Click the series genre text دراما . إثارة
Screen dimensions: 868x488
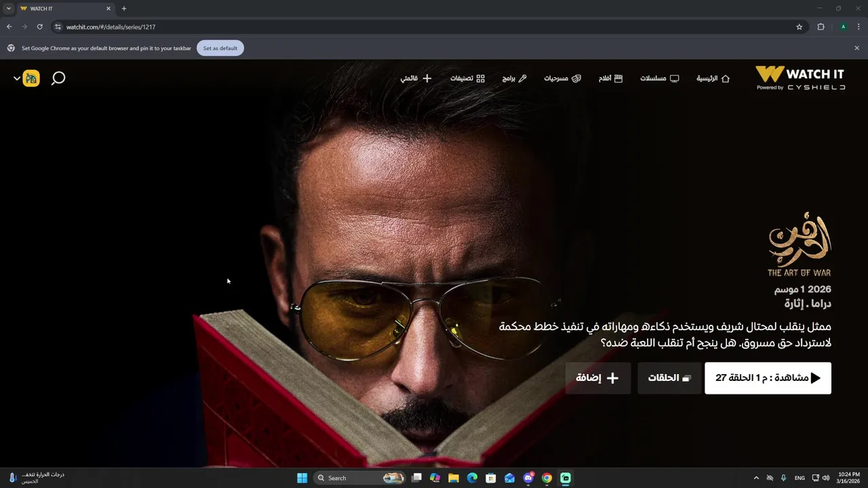(x=808, y=304)
